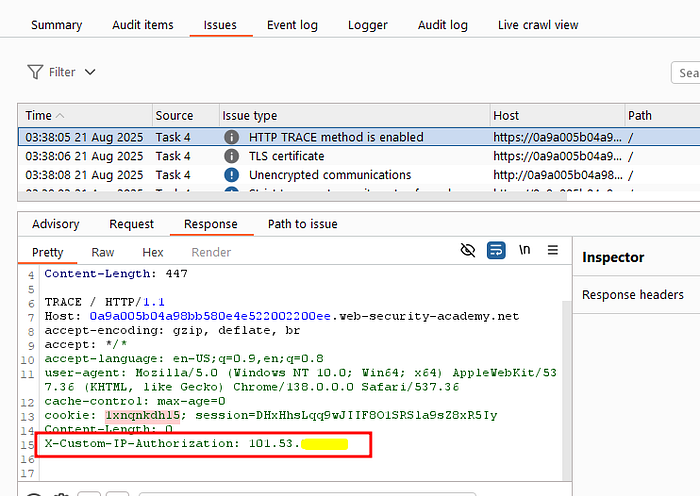Click the 03:38:08 21 Aug 2025 time cell
Image resolution: width=700 pixels, height=496 pixels.
click(84, 175)
